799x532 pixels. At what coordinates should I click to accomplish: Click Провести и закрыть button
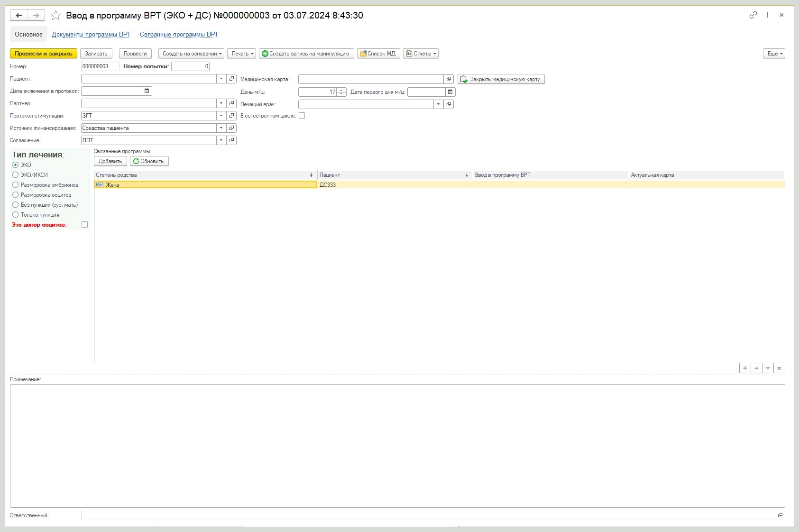44,54
